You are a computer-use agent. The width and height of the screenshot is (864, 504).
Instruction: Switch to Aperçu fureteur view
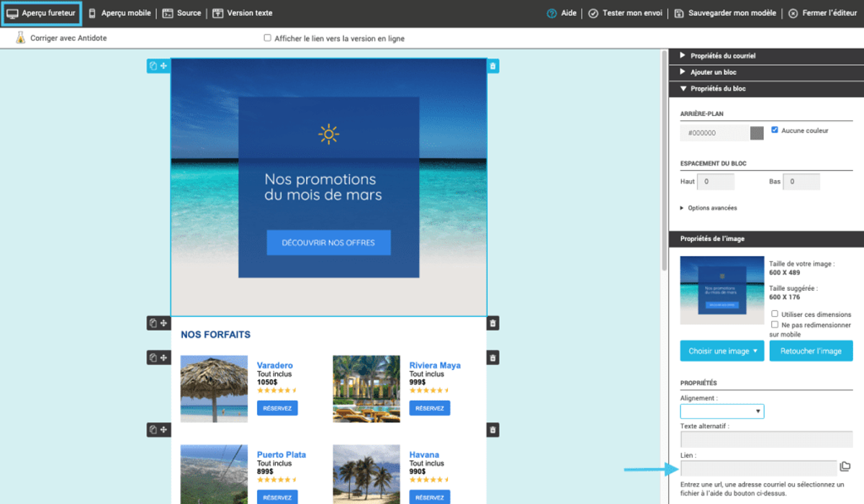coord(41,13)
